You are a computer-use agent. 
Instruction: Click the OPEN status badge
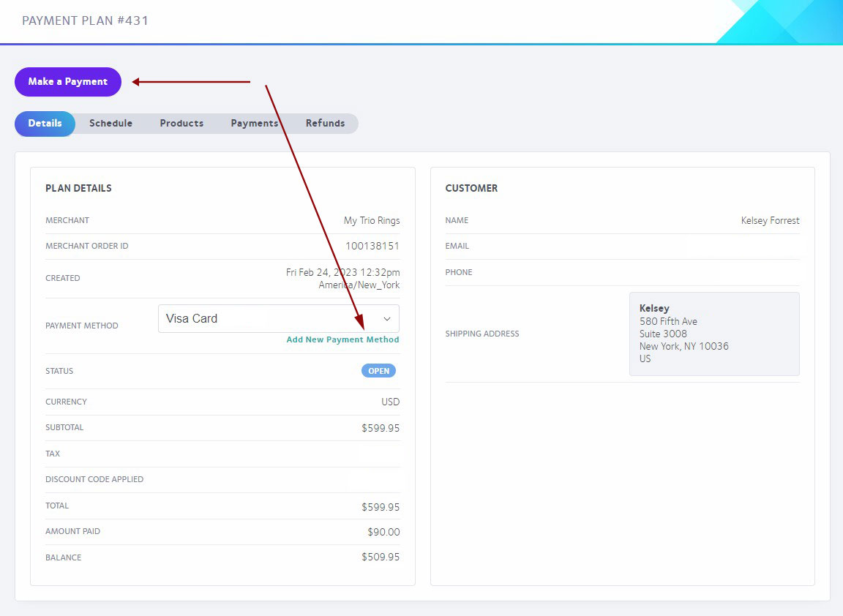click(378, 371)
